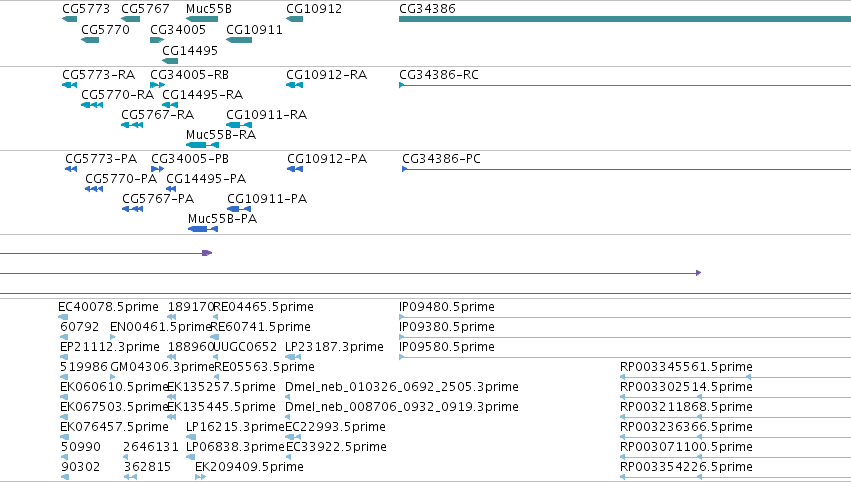Click the CG34386 gene bar
Image resolution: width=851 pixels, height=482 pixels.
(625, 19)
